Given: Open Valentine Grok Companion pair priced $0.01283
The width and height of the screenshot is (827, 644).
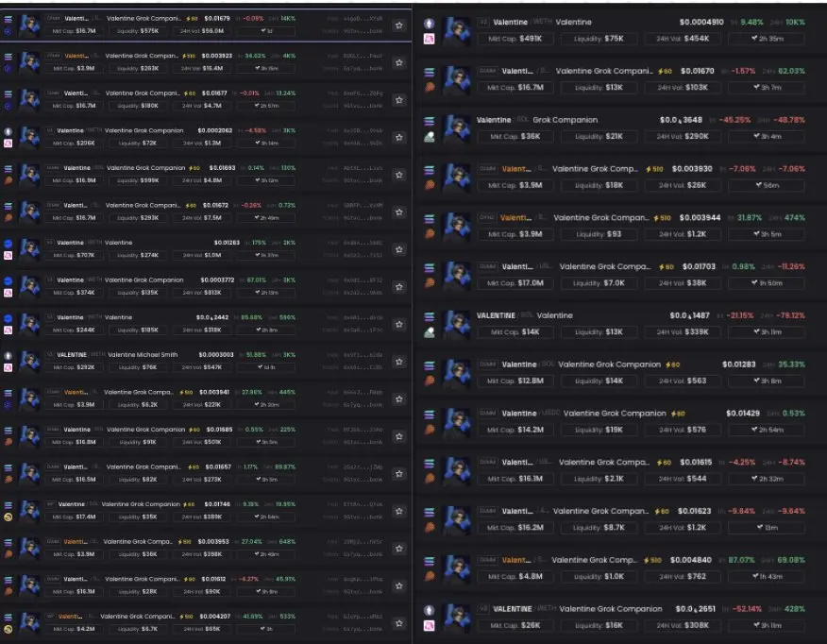Looking at the screenshot, I should tap(609, 364).
